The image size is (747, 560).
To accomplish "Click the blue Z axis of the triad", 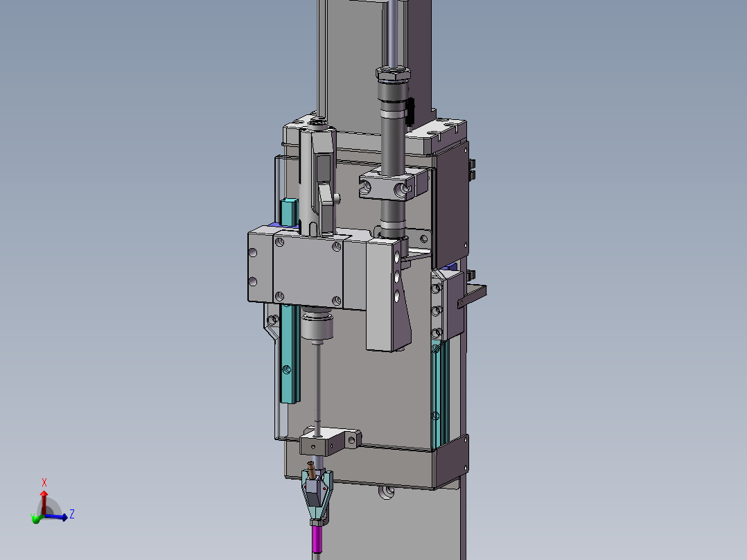I will pyautogui.click(x=56, y=516).
